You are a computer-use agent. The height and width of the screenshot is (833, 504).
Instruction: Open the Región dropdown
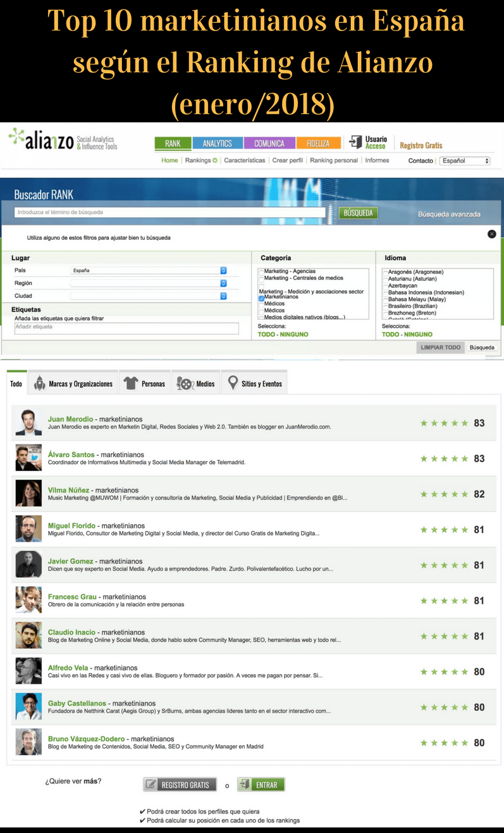point(149,283)
